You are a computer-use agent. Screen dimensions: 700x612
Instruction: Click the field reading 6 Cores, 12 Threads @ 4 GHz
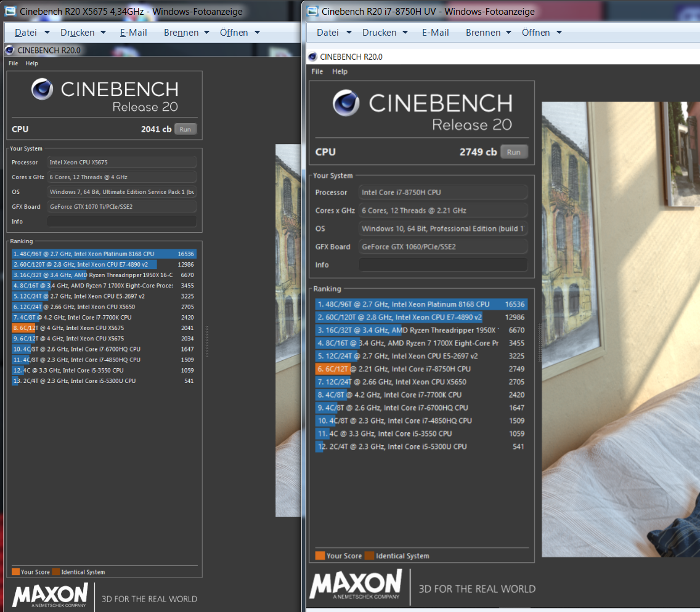[x=122, y=177]
